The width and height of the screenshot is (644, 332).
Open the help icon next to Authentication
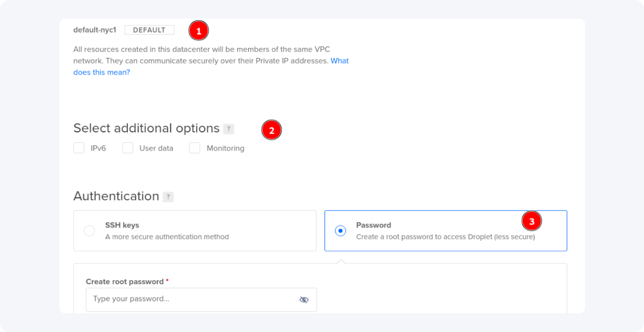168,197
